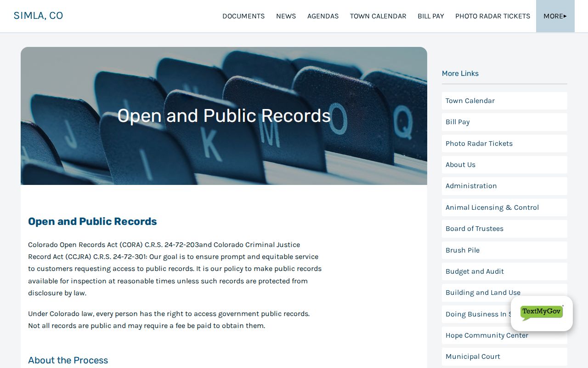Open Photo Radar Tickets in top navigation
The width and height of the screenshot is (588, 368).
pos(492,16)
